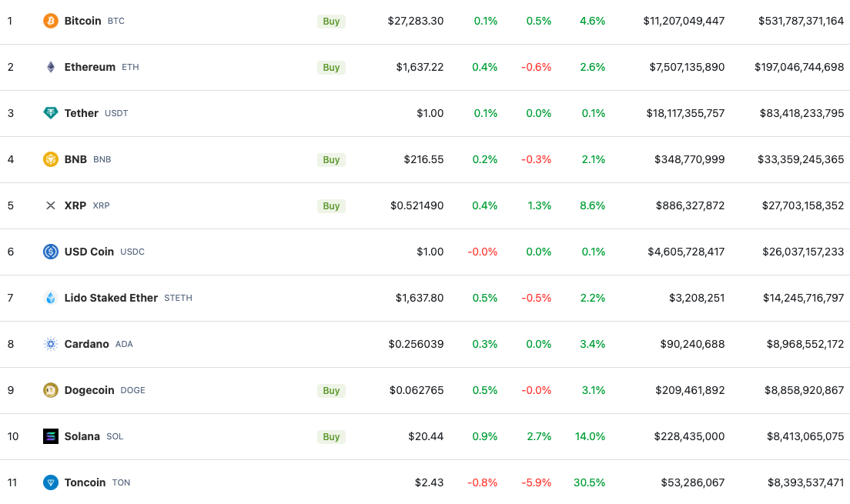Open the Cardano coin name link
The height and width of the screenshot is (504, 850).
(87, 344)
